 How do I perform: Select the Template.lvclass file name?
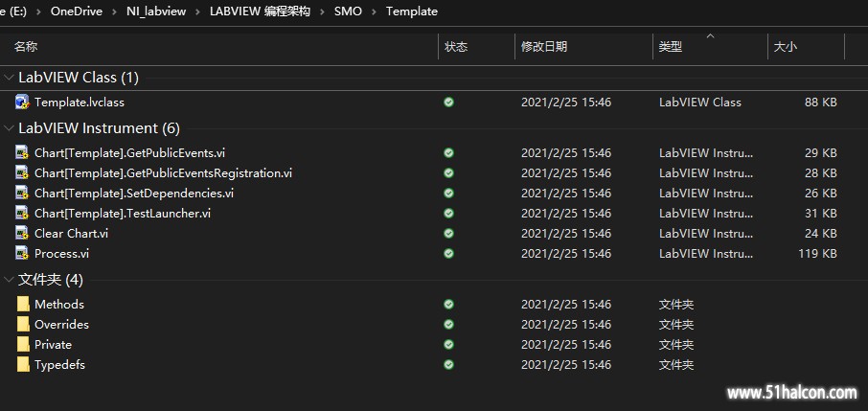pyautogui.click(x=80, y=102)
